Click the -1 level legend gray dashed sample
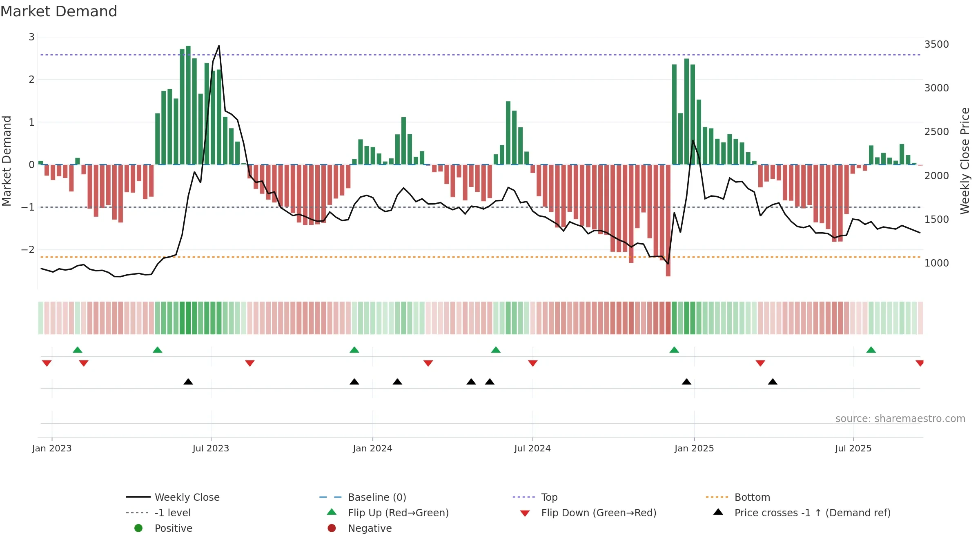The image size is (980, 551). point(138,513)
